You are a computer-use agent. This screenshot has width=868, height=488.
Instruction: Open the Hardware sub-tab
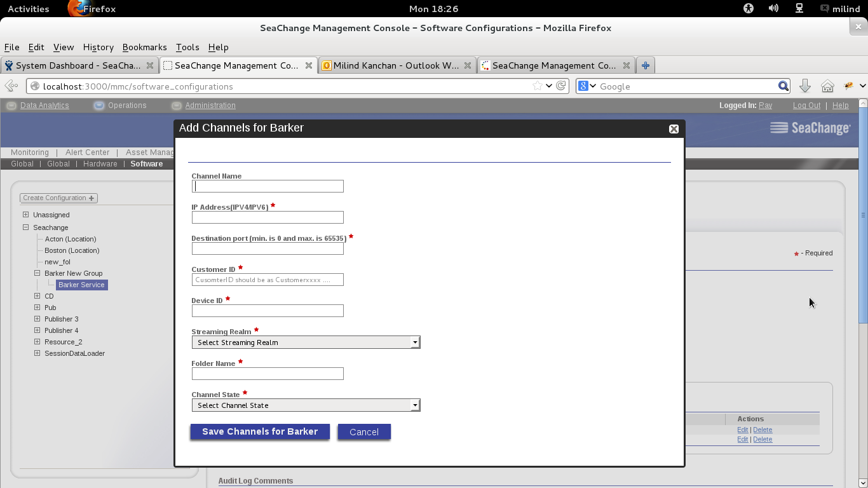[100, 164]
